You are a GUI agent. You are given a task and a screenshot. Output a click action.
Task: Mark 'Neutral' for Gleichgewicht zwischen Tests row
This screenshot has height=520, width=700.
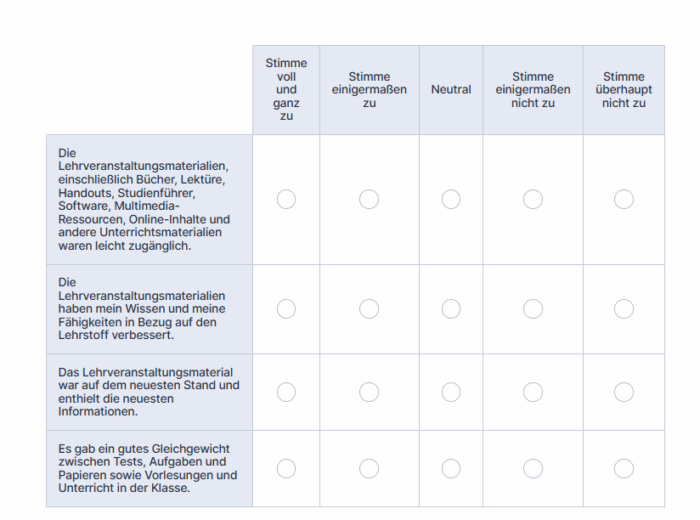pyautogui.click(x=451, y=468)
